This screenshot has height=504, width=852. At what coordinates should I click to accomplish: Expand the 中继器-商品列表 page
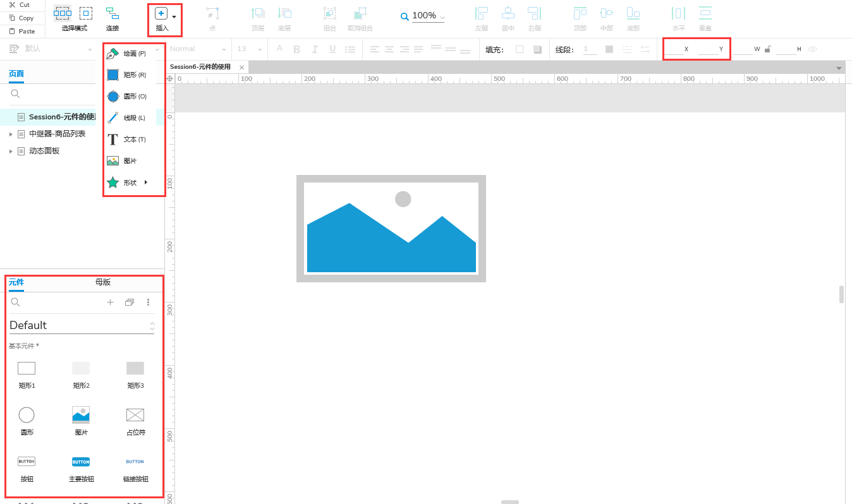point(11,134)
